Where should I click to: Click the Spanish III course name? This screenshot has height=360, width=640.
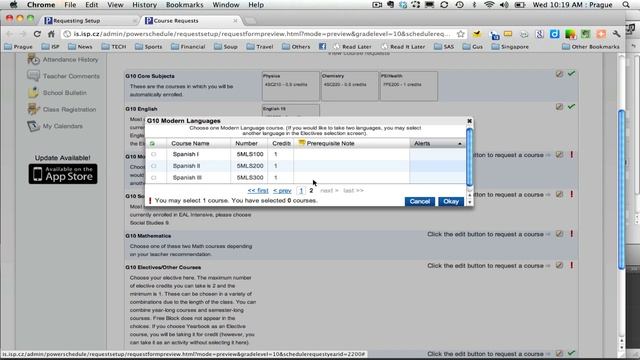187,178
